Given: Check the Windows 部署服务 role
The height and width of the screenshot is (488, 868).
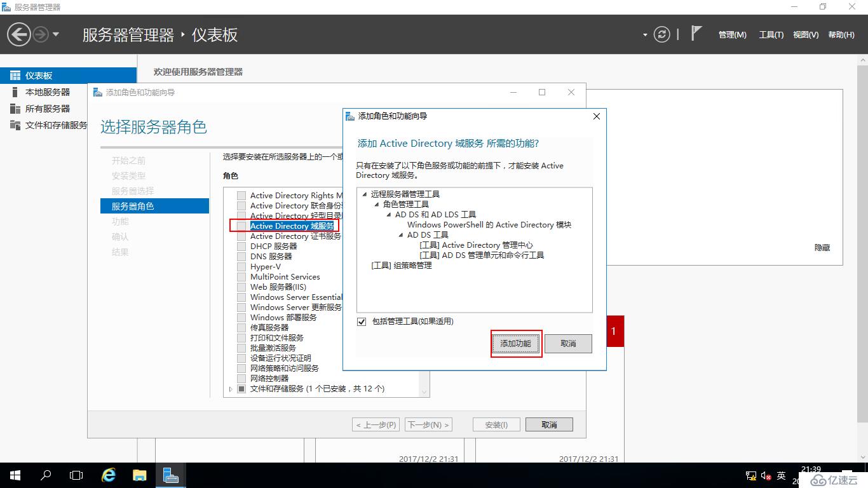Looking at the screenshot, I should click(241, 318).
